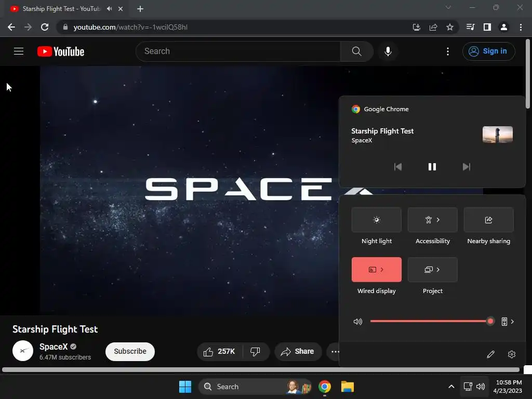The height and width of the screenshot is (399, 532).
Task: Open a new browser tab
Action: [140, 9]
